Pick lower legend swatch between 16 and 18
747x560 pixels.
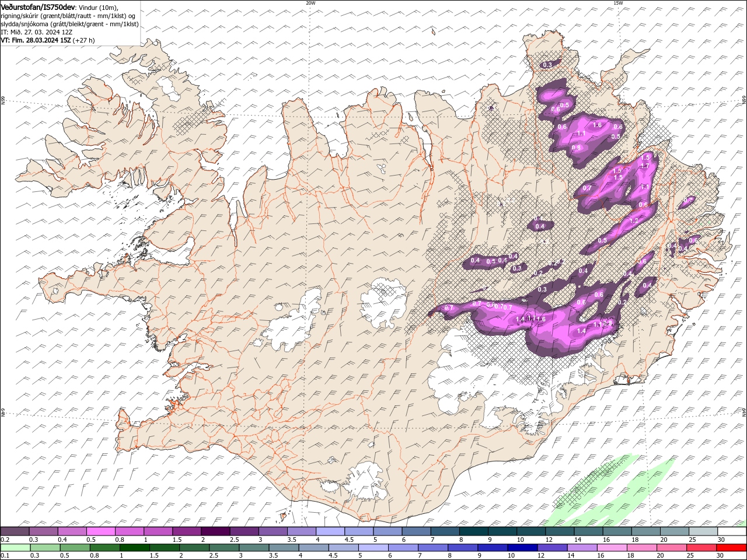click(612, 548)
